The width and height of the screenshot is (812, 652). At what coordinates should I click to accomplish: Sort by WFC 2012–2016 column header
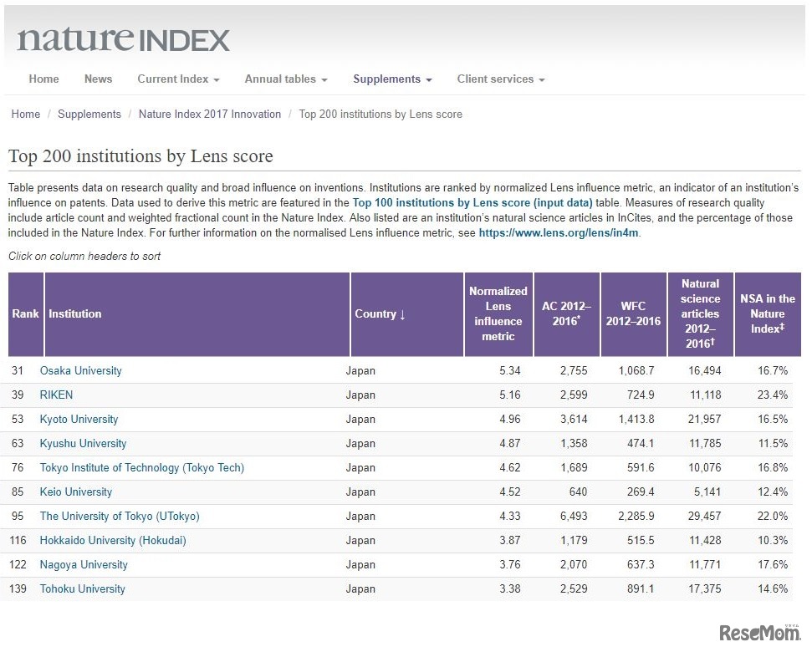click(633, 314)
